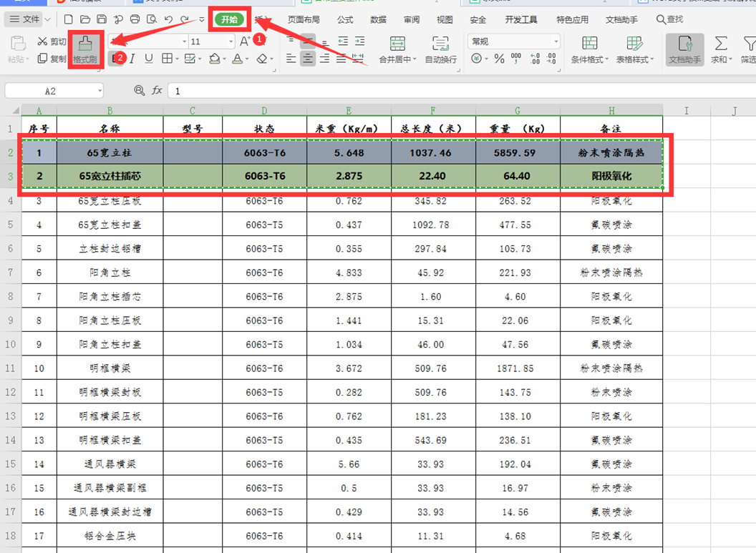Select column H header
The width and height of the screenshot is (756, 553).
[611, 111]
